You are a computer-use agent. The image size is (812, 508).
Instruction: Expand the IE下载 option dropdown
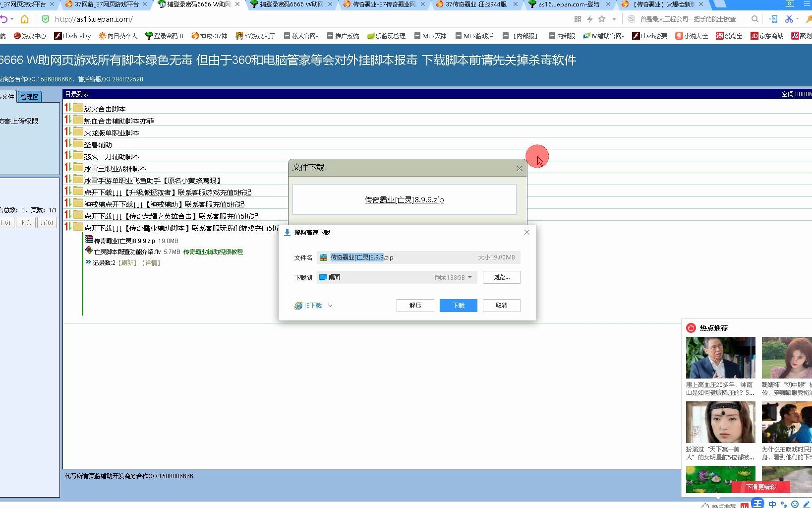pyautogui.click(x=330, y=306)
